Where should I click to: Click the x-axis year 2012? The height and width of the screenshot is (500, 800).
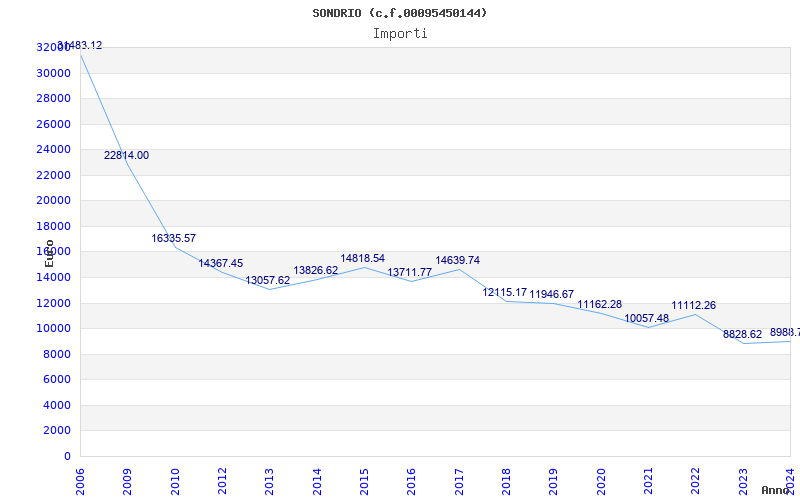click(222, 482)
